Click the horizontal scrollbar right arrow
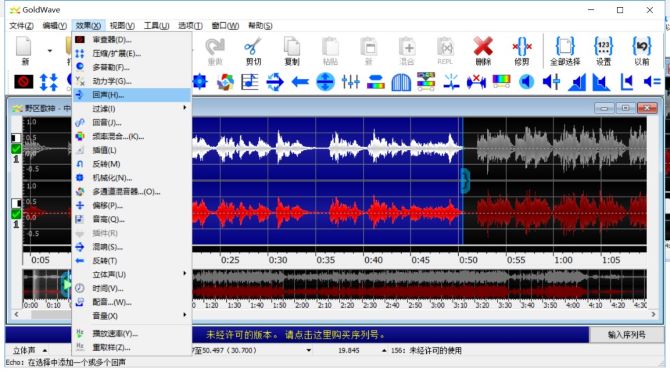 [653, 314]
